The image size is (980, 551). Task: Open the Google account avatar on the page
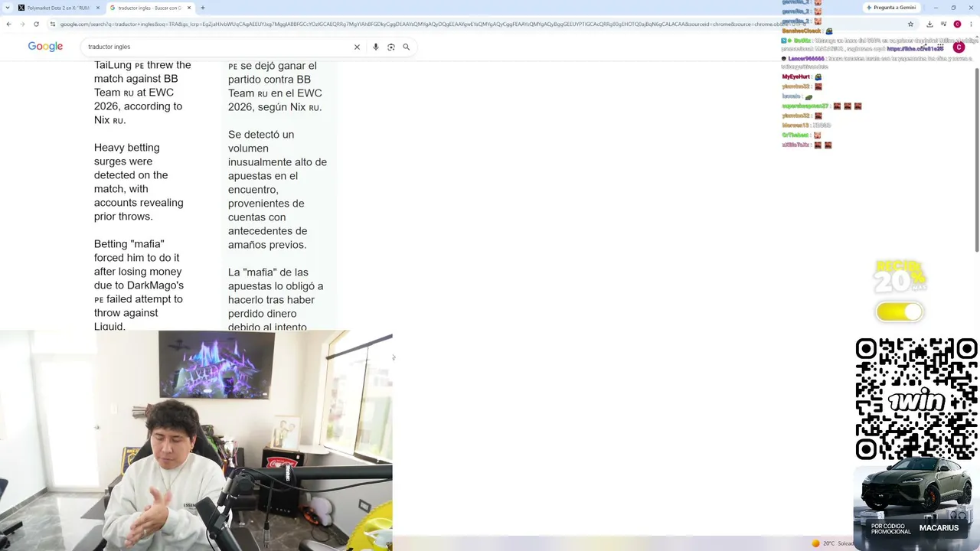tap(959, 47)
